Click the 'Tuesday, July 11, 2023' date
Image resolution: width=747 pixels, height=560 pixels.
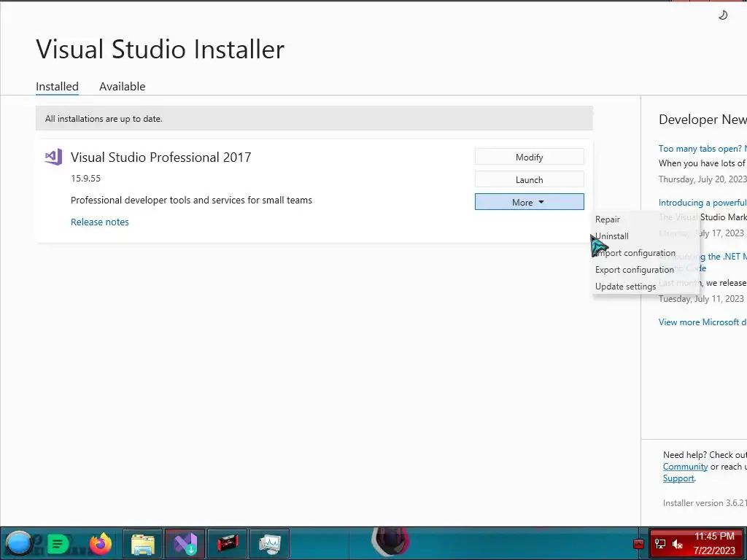[x=701, y=298]
